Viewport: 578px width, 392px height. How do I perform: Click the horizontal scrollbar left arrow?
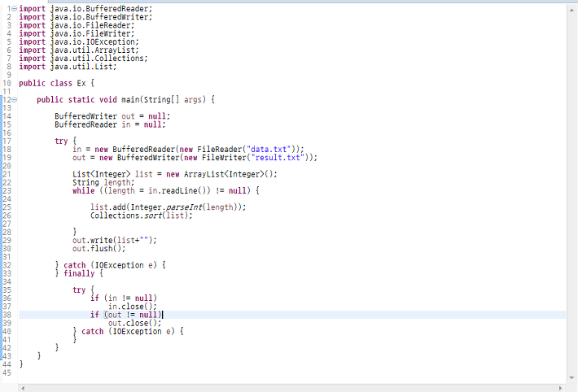[23, 388]
